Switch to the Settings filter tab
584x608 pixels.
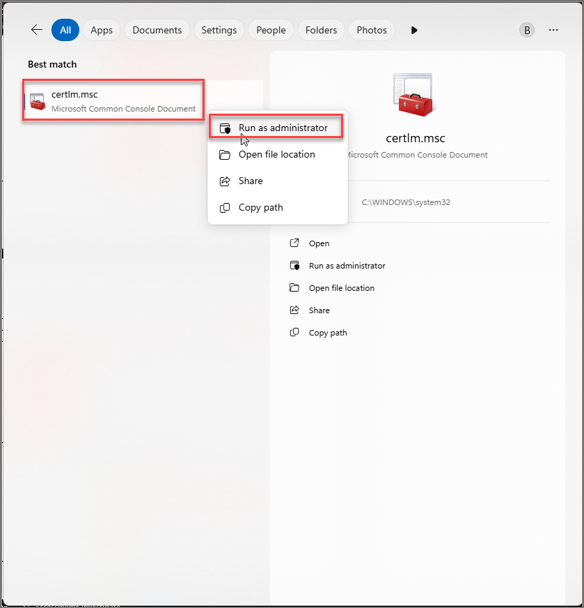[x=219, y=30]
